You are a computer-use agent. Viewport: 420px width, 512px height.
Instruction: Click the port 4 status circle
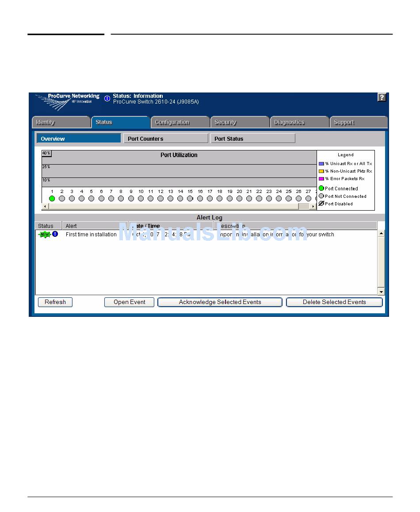coord(82,198)
